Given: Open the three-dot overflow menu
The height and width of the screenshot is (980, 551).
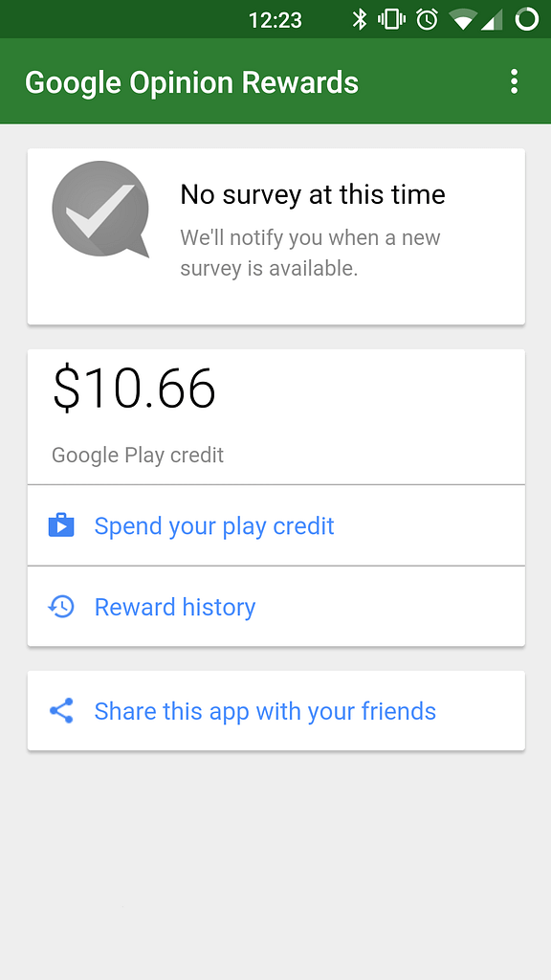Looking at the screenshot, I should coord(514,82).
